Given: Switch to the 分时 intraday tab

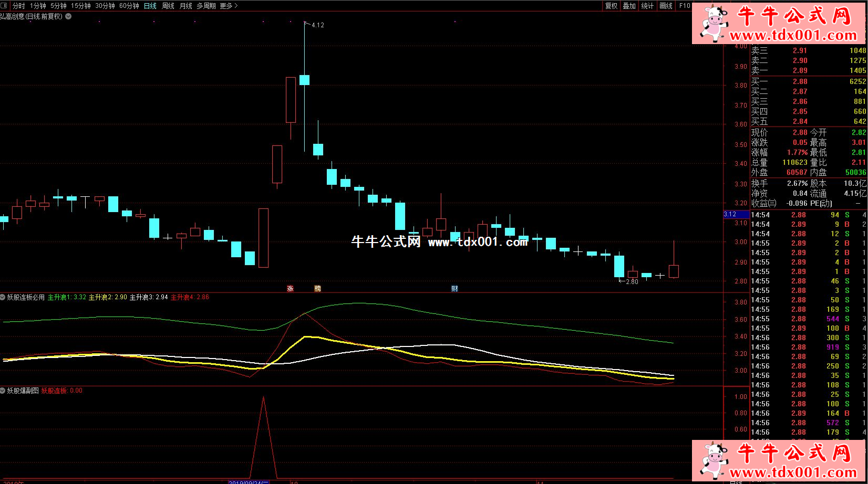Looking at the screenshot, I should pos(19,6).
